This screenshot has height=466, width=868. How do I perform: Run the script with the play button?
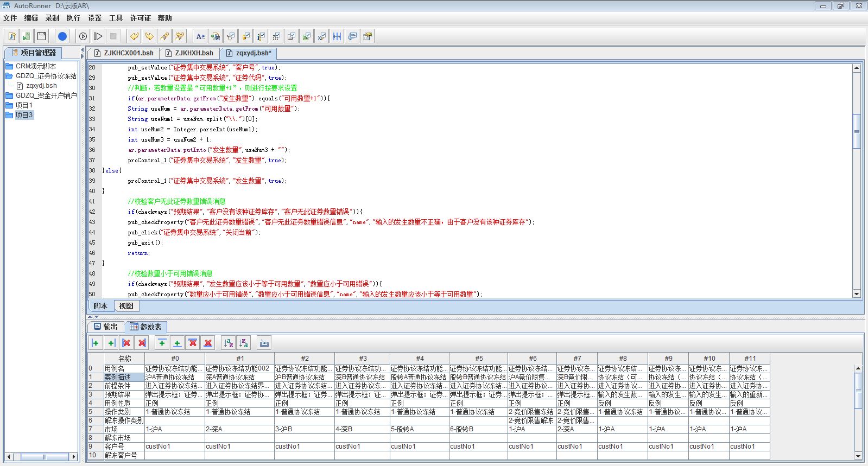click(83, 36)
